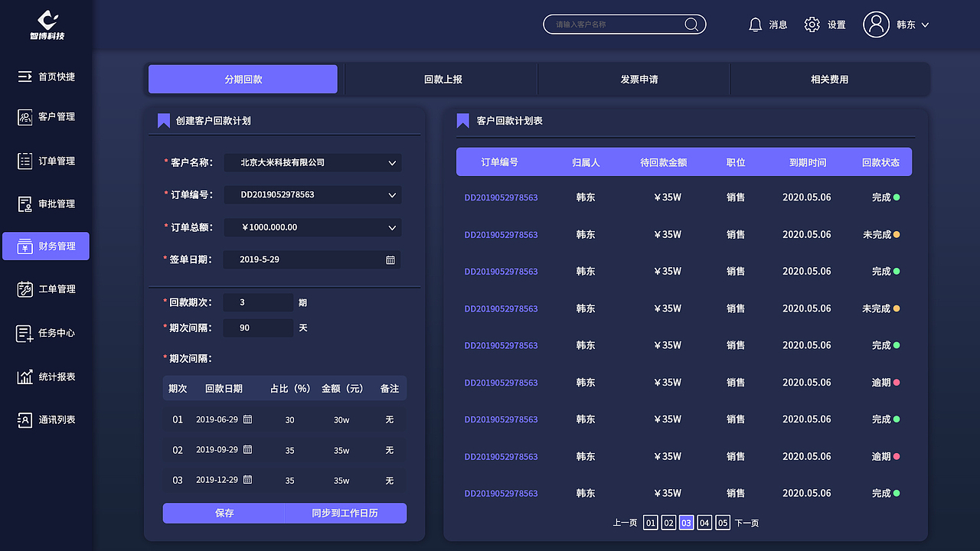This screenshot has width=980, height=551.
Task: Open the date picker for 回款日期 01
Action: click(x=247, y=419)
